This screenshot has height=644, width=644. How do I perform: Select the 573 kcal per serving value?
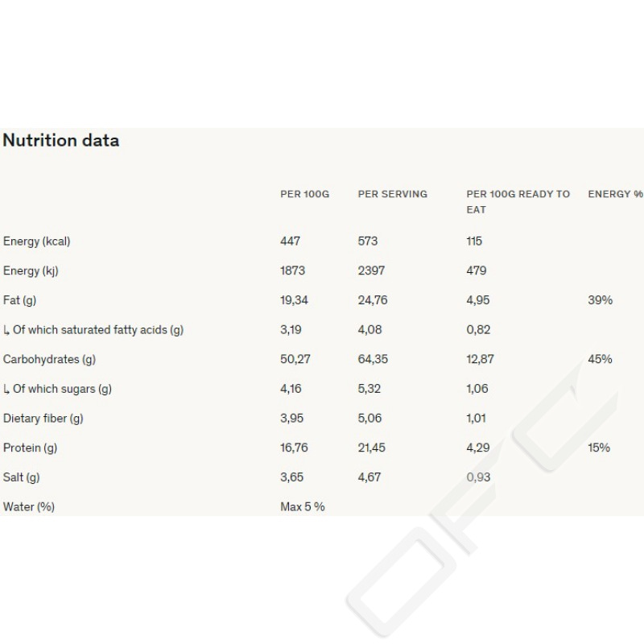point(368,241)
